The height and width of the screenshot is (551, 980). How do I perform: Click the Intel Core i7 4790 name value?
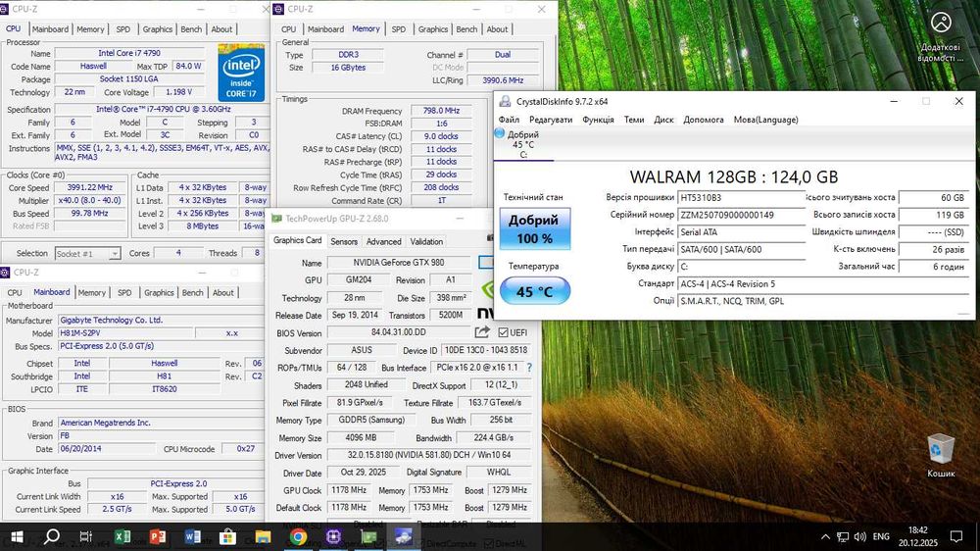point(129,53)
